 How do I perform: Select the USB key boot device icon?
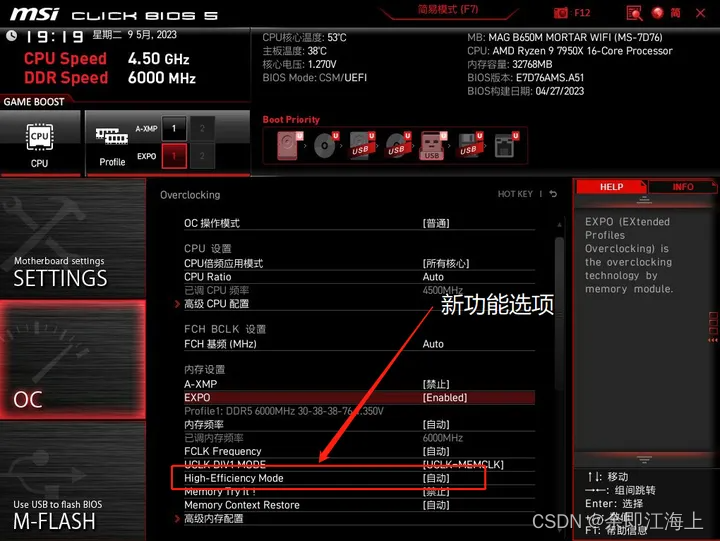point(433,146)
